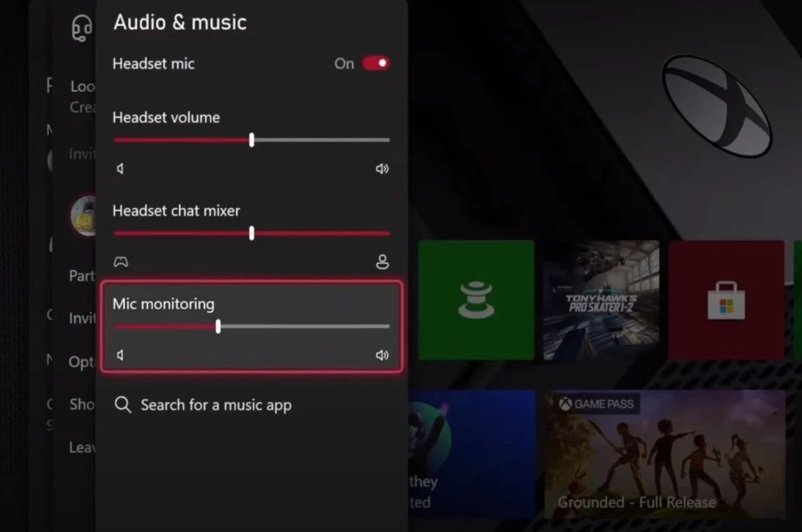This screenshot has width=802, height=532.
Task: Select Leave in the party sidebar
Action: click(x=82, y=447)
